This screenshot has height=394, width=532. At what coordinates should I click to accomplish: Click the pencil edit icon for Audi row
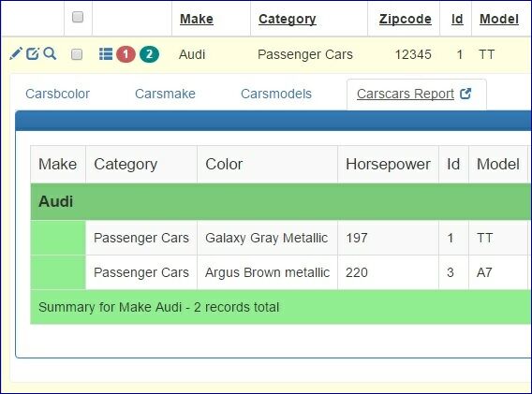click(16, 53)
